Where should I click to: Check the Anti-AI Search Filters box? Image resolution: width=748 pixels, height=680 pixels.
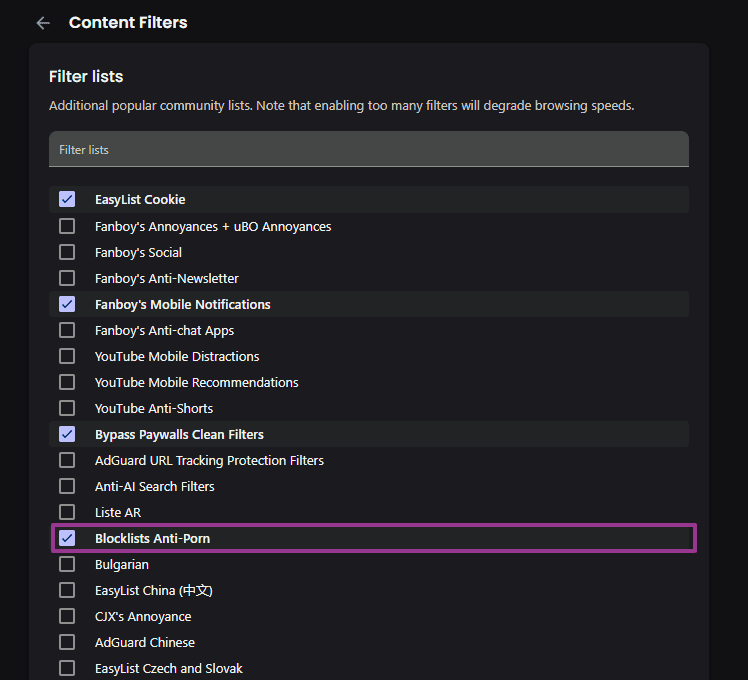pyautogui.click(x=67, y=486)
